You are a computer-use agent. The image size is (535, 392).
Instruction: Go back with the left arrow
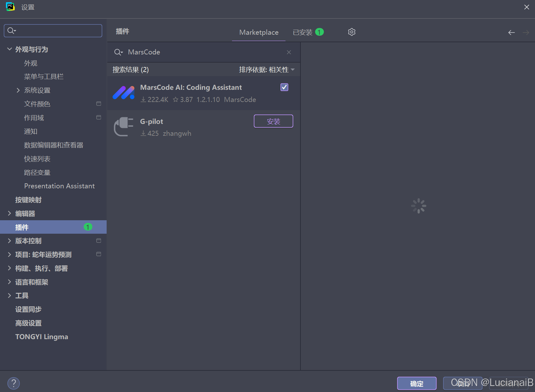512,32
